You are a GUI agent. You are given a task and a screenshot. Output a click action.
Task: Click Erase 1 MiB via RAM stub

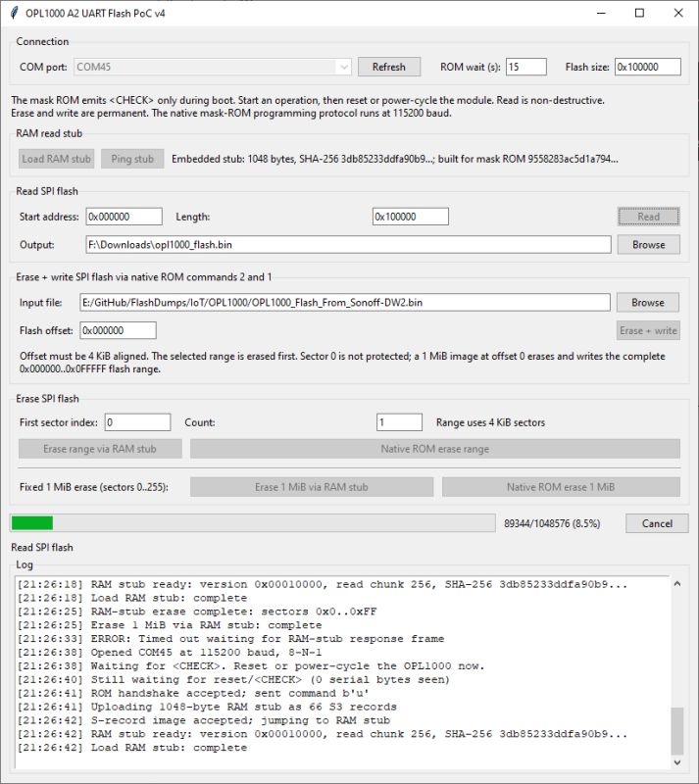(x=311, y=487)
